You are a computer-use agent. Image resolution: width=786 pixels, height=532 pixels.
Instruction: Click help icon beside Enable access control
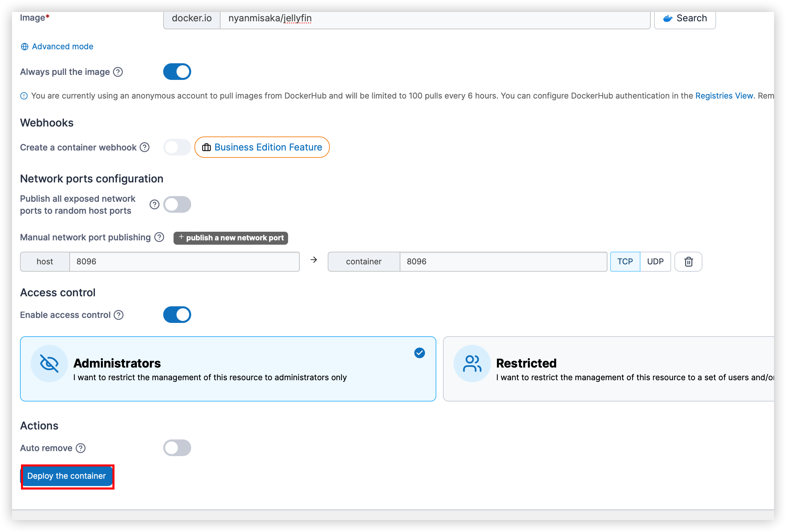pyautogui.click(x=118, y=315)
